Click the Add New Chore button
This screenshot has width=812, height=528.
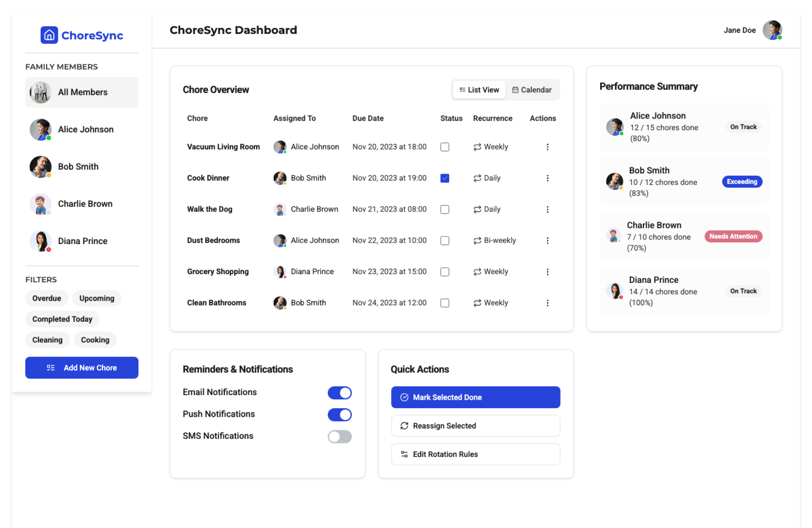pyautogui.click(x=82, y=368)
